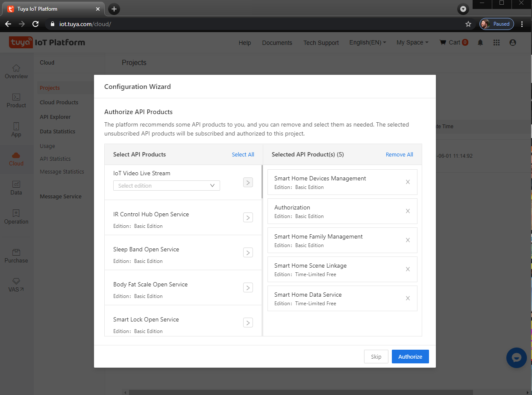This screenshot has width=532, height=395.
Task: Bookmark this page with star icon
Action: tap(468, 24)
